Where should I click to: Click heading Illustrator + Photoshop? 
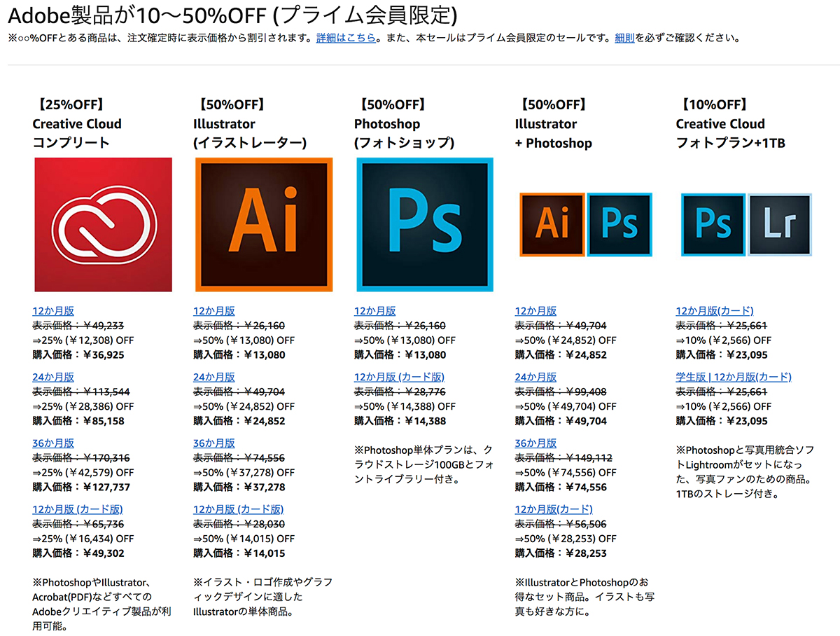(554, 134)
